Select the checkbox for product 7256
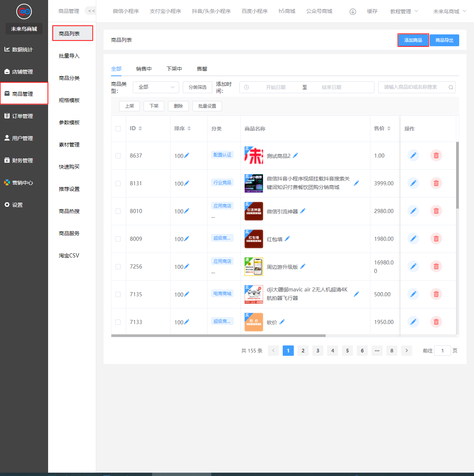 click(118, 267)
